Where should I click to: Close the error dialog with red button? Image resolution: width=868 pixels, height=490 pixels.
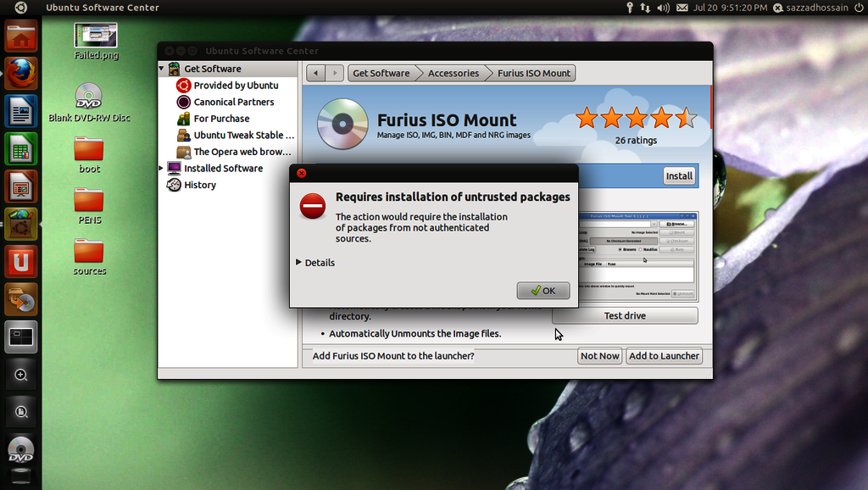point(301,173)
